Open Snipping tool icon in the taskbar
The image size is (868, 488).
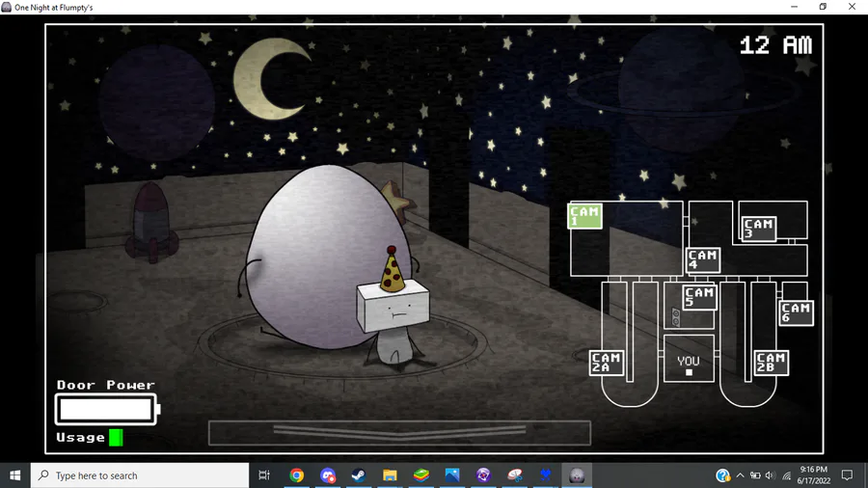tap(515, 475)
